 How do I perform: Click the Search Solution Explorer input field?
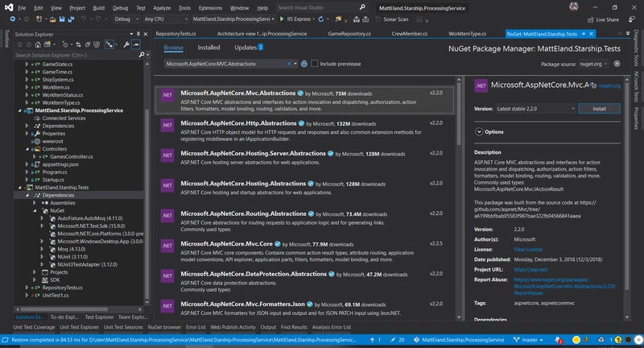click(x=76, y=55)
